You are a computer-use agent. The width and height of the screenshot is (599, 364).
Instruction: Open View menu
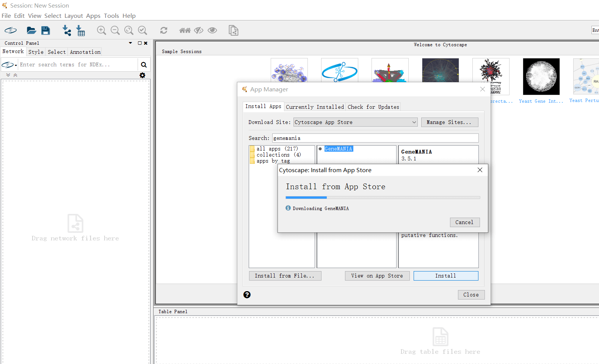(x=34, y=16)
